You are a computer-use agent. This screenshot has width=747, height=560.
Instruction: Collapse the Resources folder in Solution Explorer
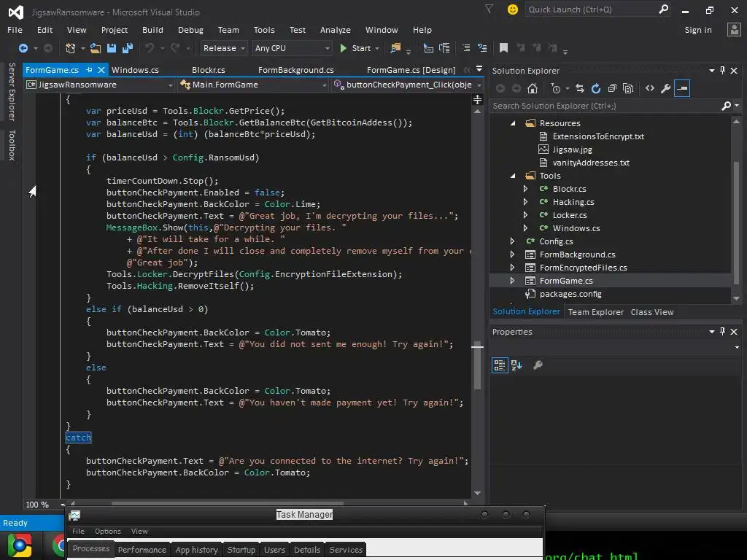[x=513, y=123]
